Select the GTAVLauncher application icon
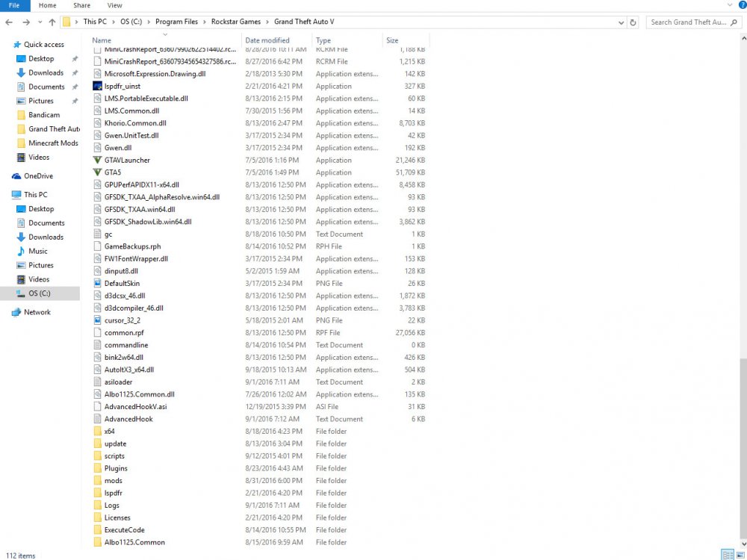The image size is (747, 560). pyautogui.click(x=97, y=160)
